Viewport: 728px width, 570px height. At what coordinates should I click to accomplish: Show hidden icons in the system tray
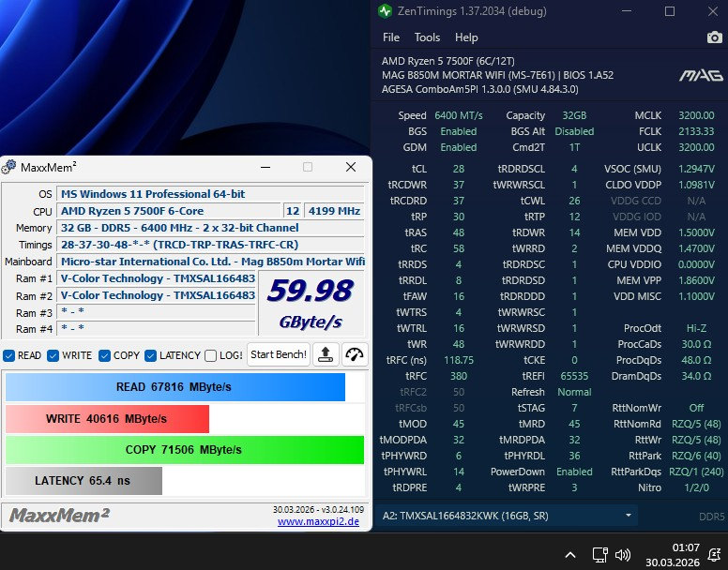(570, 555)
